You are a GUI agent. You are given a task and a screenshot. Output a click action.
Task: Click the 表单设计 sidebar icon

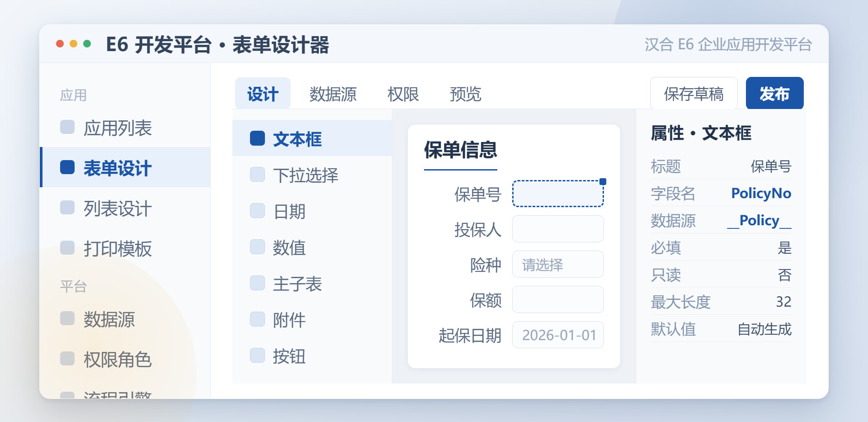[67, 167]
